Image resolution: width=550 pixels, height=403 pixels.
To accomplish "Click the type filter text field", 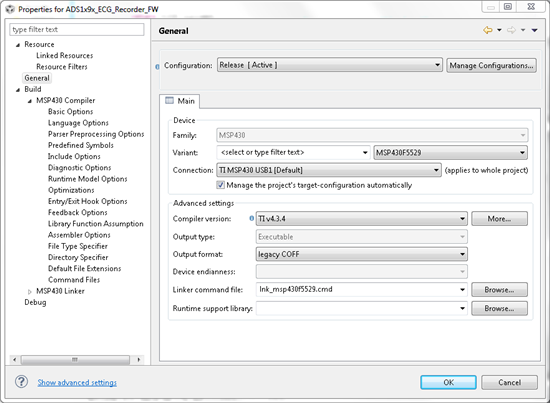I will click(x=77, y=29).
